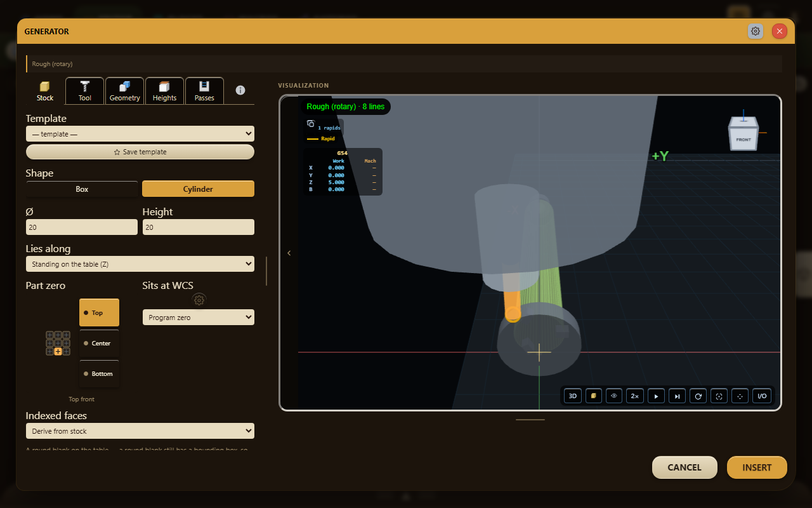This screenshot has width=812, height=508.
Task: Open the Sits at WCS dropdown showing Program zero
Action: (x=199, y=317)
